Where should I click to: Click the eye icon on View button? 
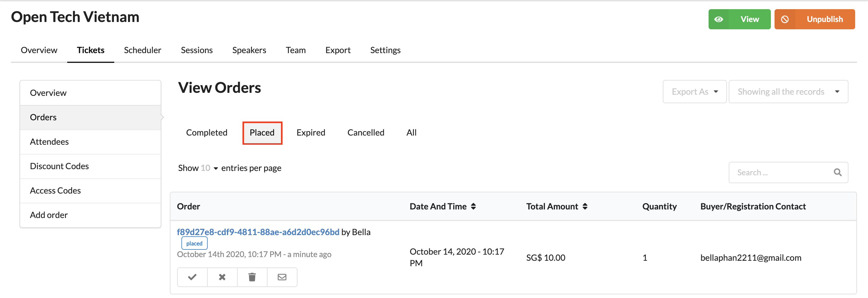point(719,19)
